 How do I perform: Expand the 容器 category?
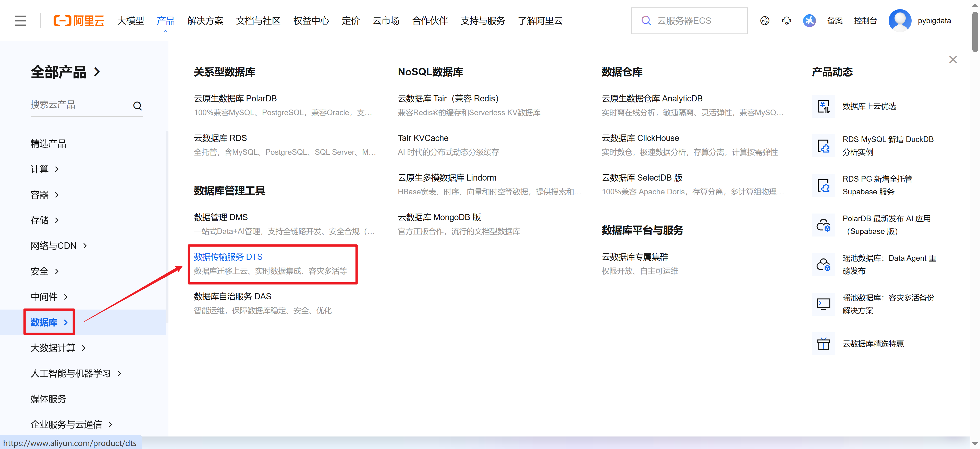tap(44, 195)
